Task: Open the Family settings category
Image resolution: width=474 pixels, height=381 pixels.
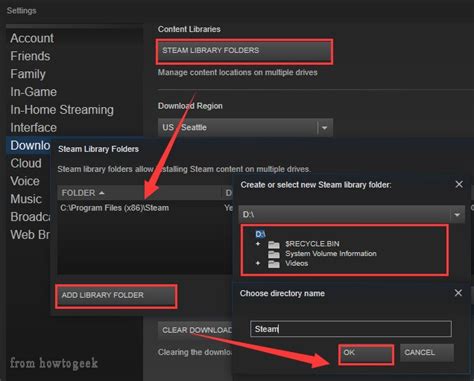Action: (28, 74)
